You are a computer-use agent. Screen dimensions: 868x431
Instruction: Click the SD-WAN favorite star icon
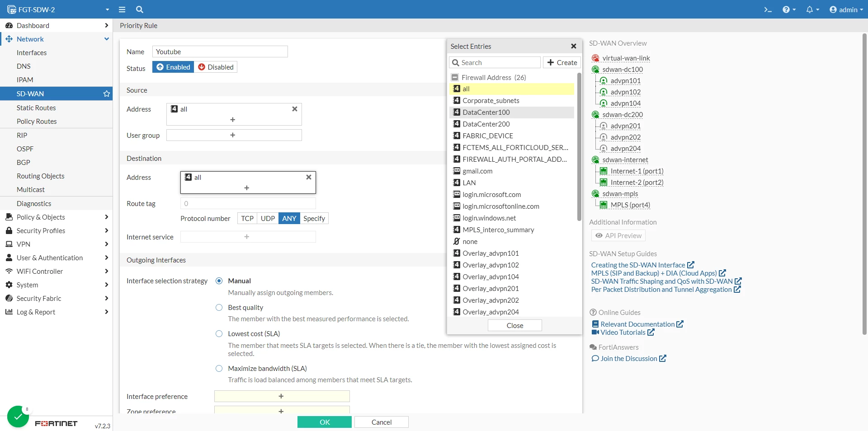click(x=107, y=94)
